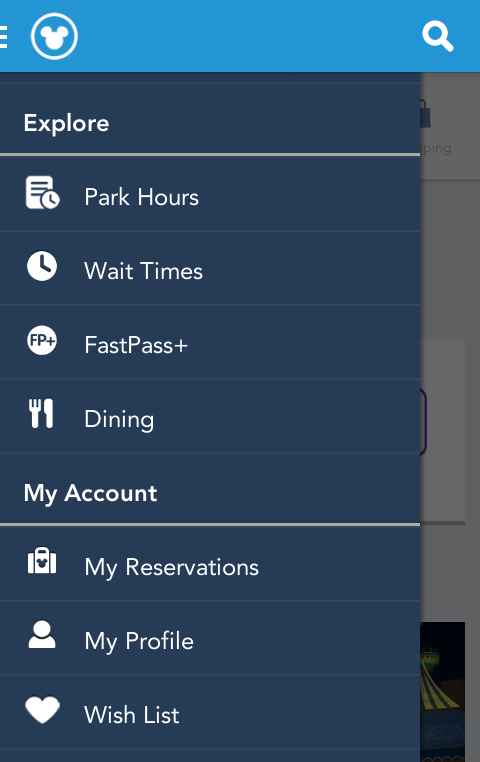Close the hamburger menu icon
The image size is (480, 762).
click(3, 37)
